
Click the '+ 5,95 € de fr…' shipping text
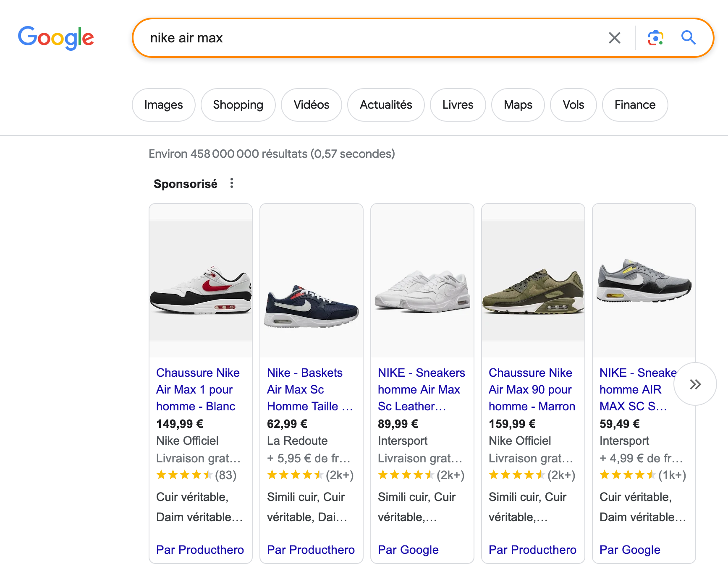pos(309,458)
